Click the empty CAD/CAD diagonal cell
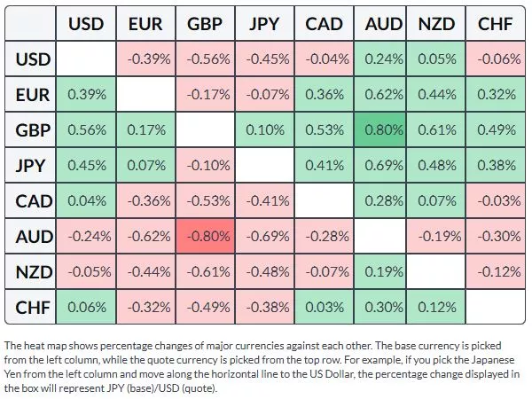 tap(325, 201)
